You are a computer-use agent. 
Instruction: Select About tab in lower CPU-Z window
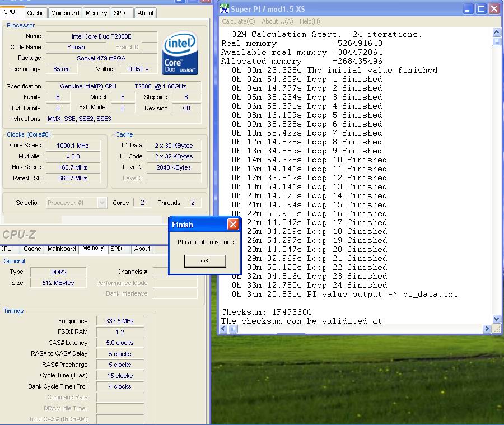point(142,249)
